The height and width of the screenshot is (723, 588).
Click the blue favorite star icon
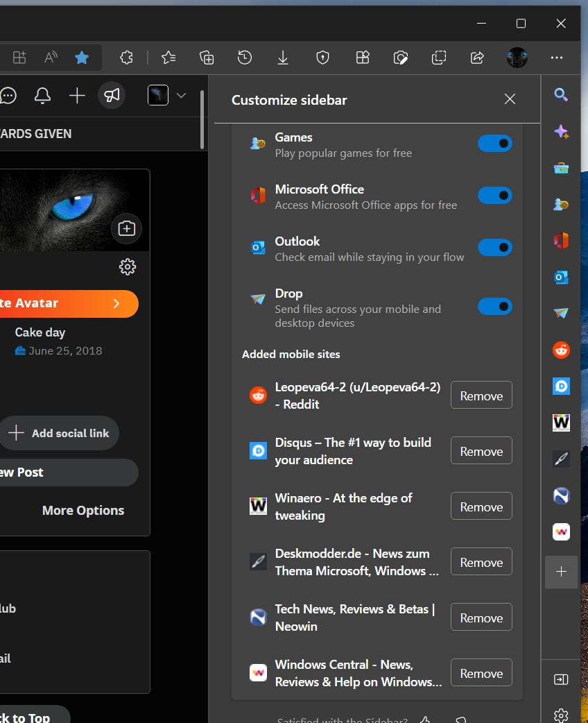(82, 58)
